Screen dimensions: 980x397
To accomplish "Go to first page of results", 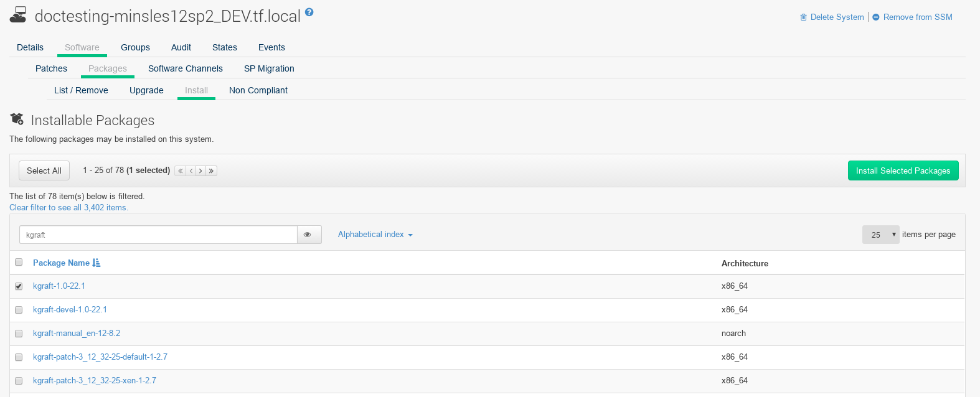I will point(180,170).
